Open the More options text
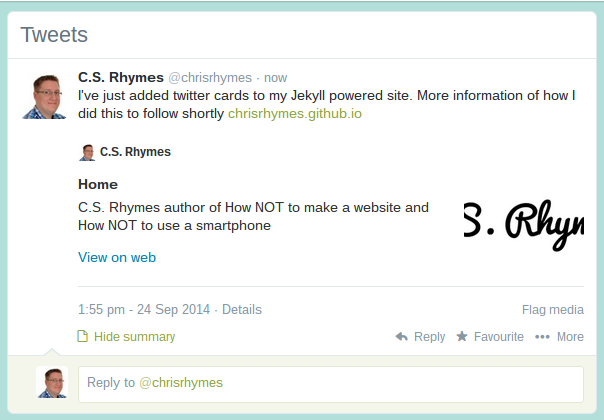 tap(570, 337)
